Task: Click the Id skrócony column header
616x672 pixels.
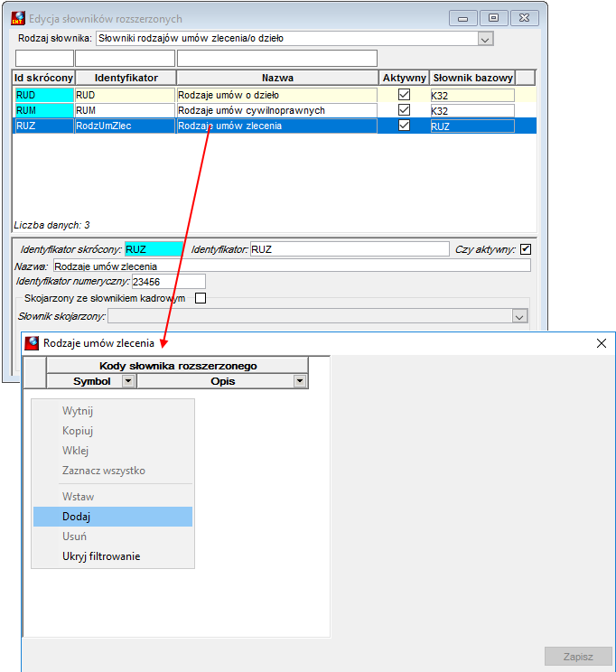Action: 43,78
